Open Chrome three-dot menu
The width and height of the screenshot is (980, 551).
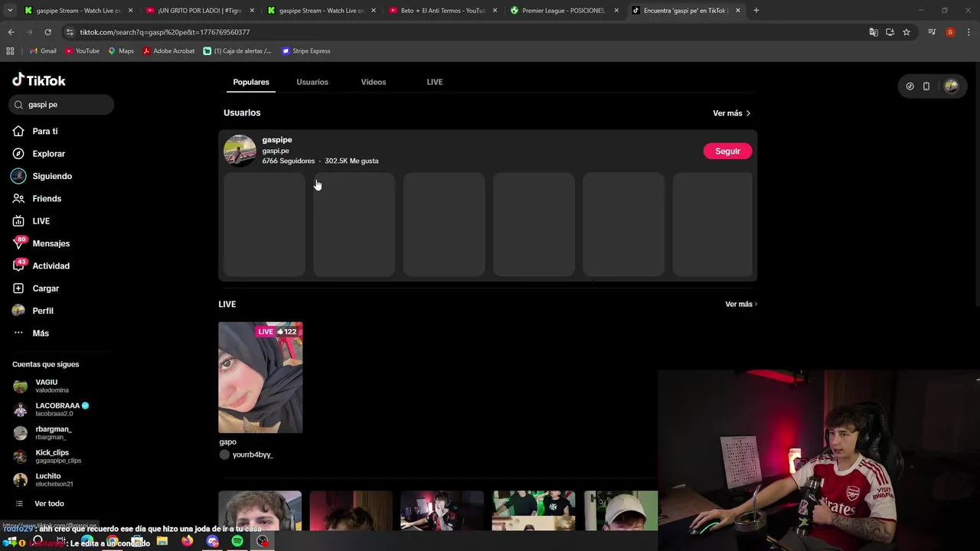[969, 32]
